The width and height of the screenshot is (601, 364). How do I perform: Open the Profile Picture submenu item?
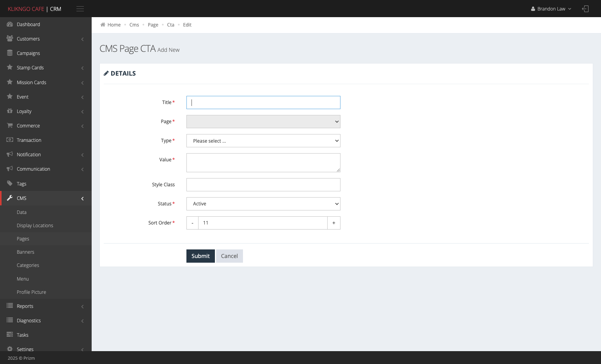tap(31, 292)
